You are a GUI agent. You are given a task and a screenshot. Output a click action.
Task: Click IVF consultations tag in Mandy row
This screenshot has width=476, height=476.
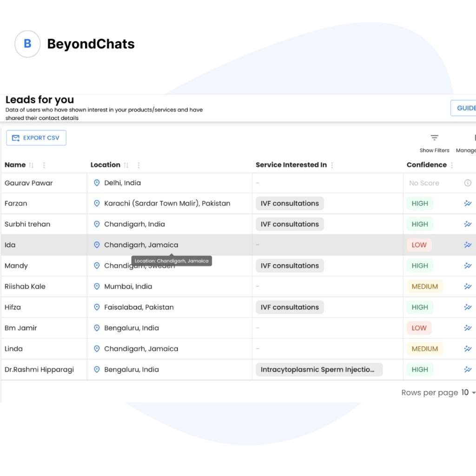point(290,265)
